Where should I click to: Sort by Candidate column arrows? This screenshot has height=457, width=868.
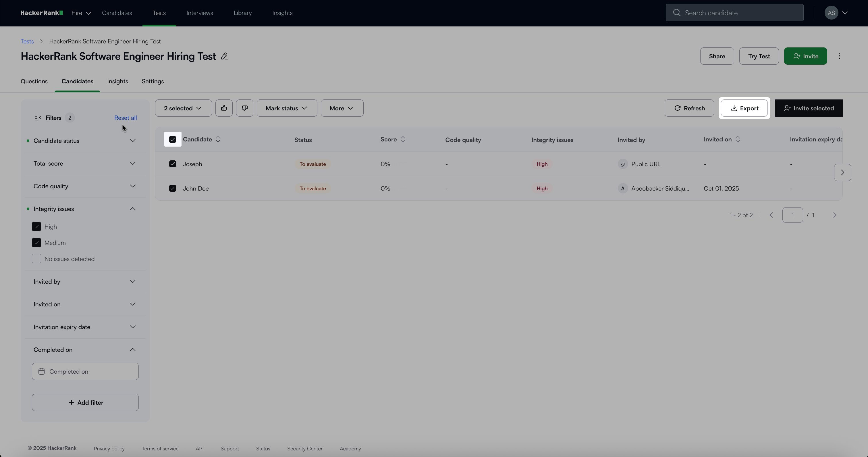pos(218,139)
